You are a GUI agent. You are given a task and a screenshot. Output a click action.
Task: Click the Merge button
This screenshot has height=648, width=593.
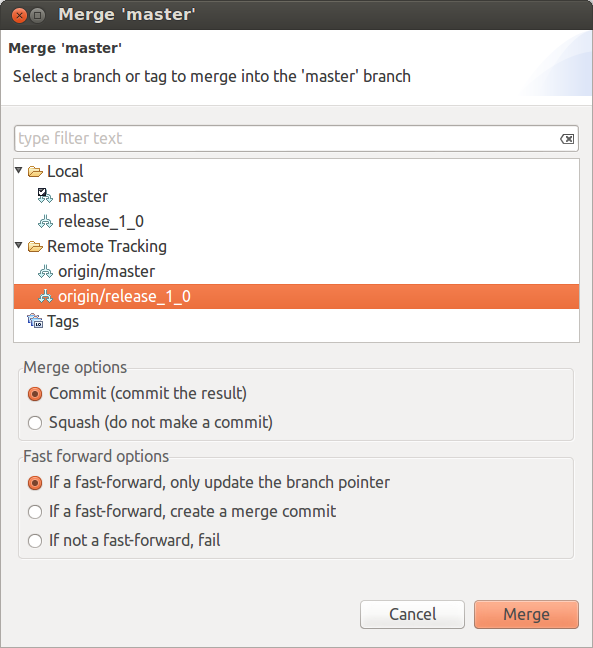[x=526, y=615]
